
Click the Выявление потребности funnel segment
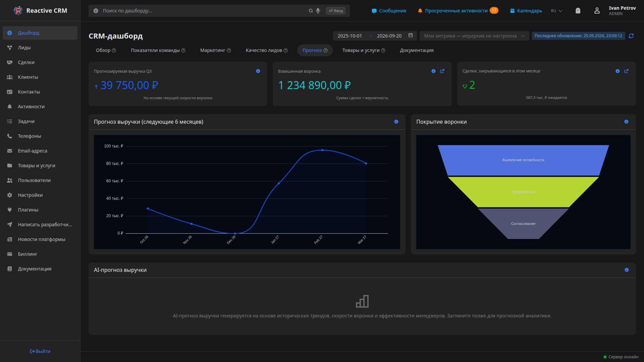pos(523,160)
